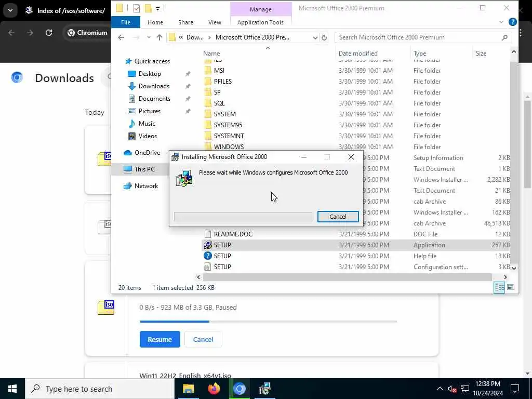Open the Share ribbon tab

coord(185,22)
